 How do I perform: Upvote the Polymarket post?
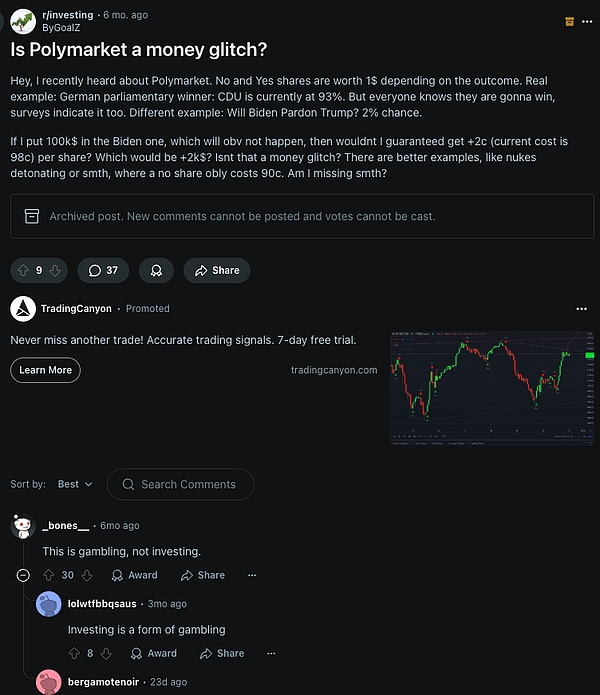tap(23, 270)
